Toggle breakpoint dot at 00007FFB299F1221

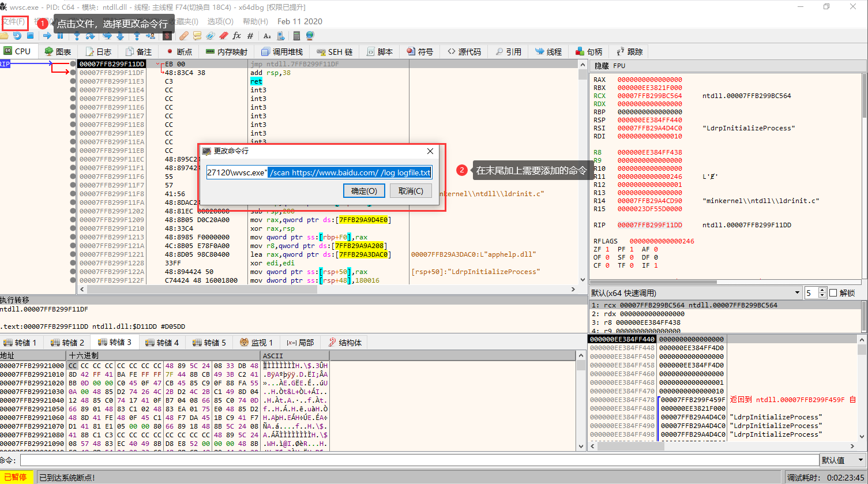click(73, 254)
